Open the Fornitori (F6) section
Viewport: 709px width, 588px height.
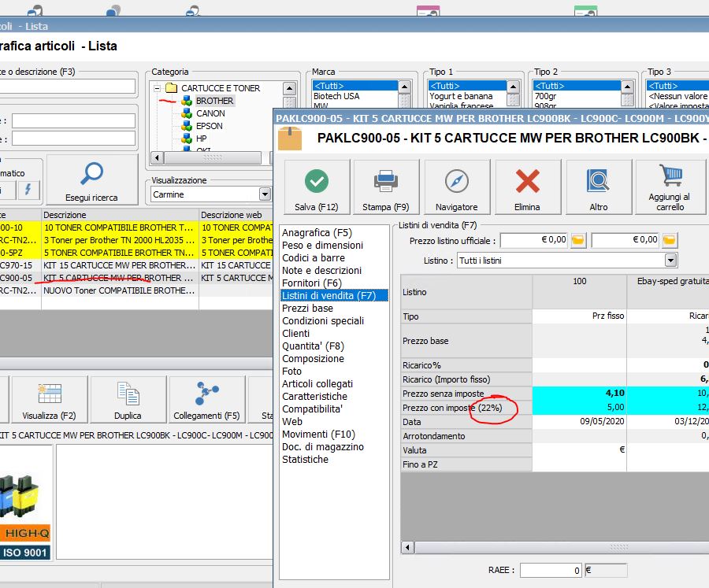(311, 283)
